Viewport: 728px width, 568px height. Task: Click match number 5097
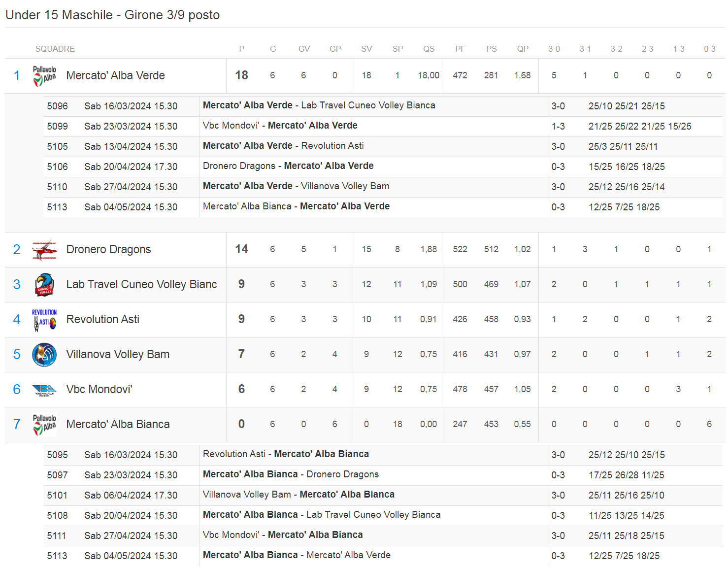tap(58, 475)
